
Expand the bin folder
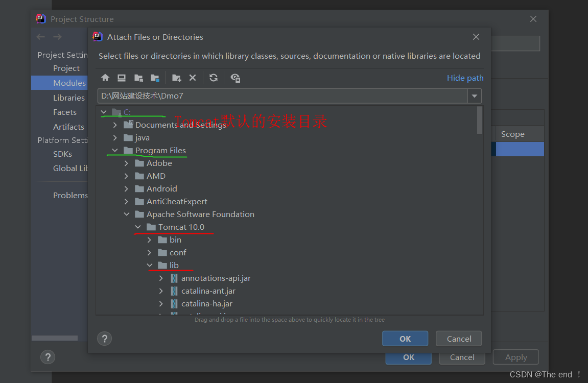click(149, 240)
